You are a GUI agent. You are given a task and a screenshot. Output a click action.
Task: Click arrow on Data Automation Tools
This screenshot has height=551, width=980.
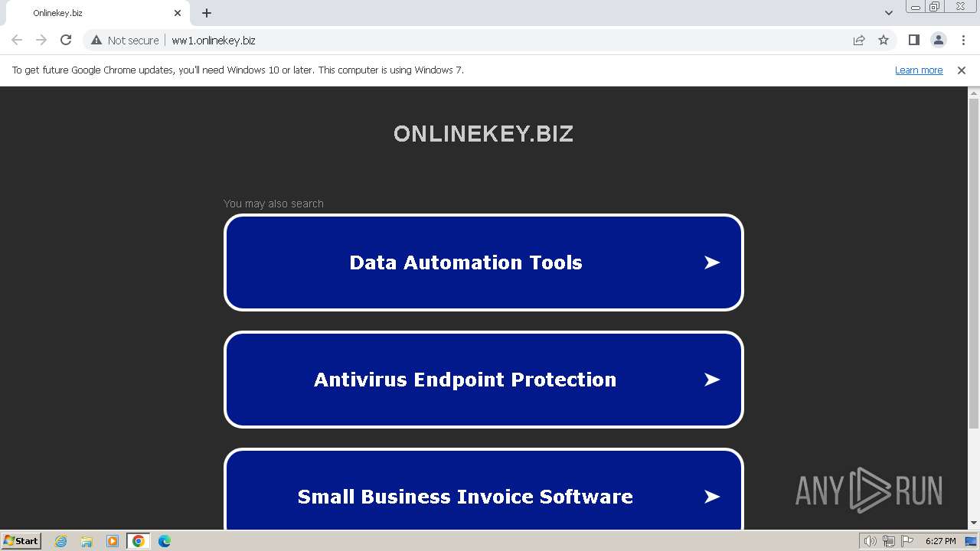pyautogui.click(x=712, y=262)
